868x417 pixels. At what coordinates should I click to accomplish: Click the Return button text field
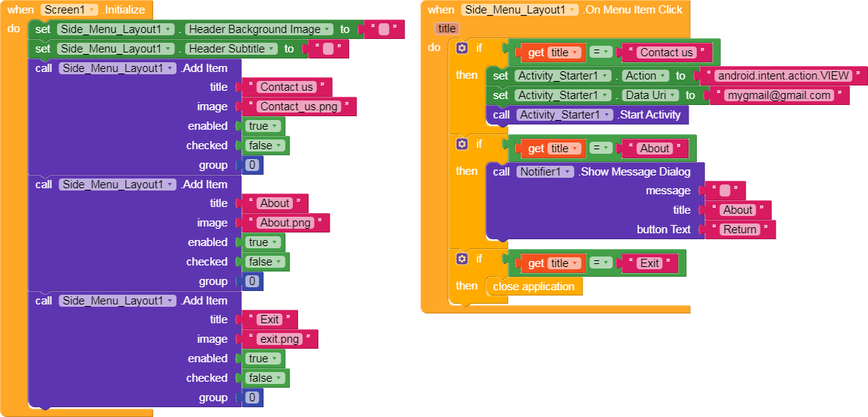pyautogui.click(x=740, y=229)
